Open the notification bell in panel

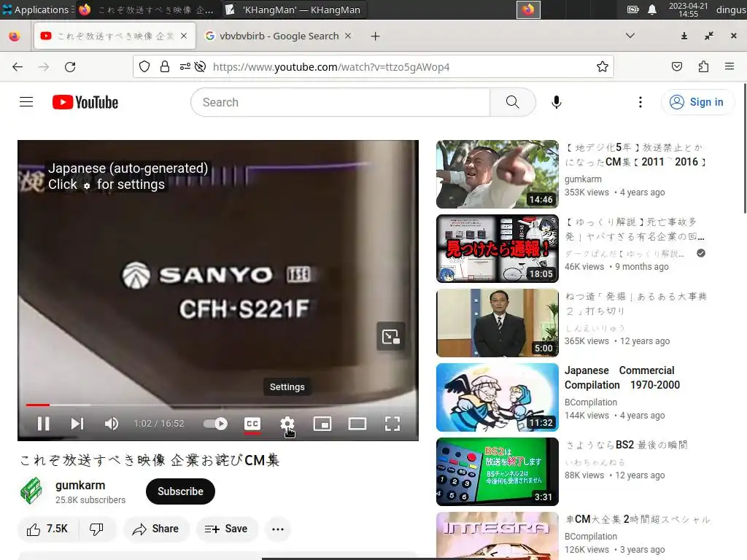pyautogui.click(x=652, y=9)
